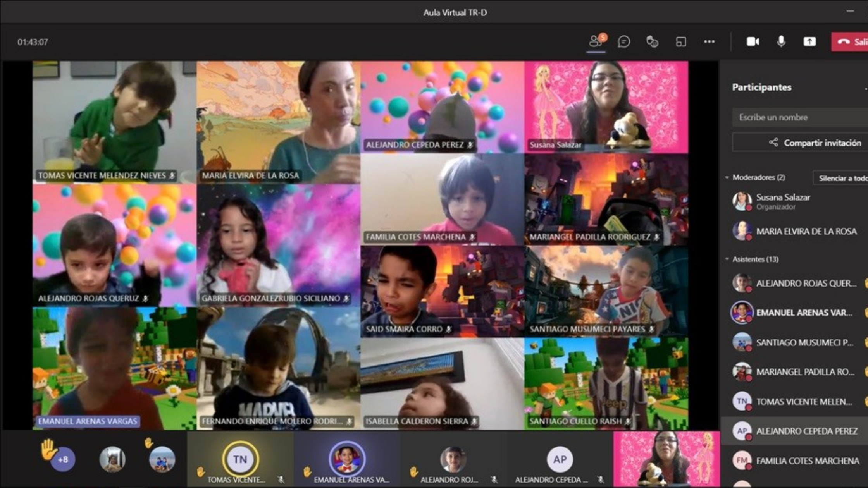Image resolution: width=868 pixels, height=488 pixels.
Task: Toggle the camera on or off
Action: pos(753,41)
